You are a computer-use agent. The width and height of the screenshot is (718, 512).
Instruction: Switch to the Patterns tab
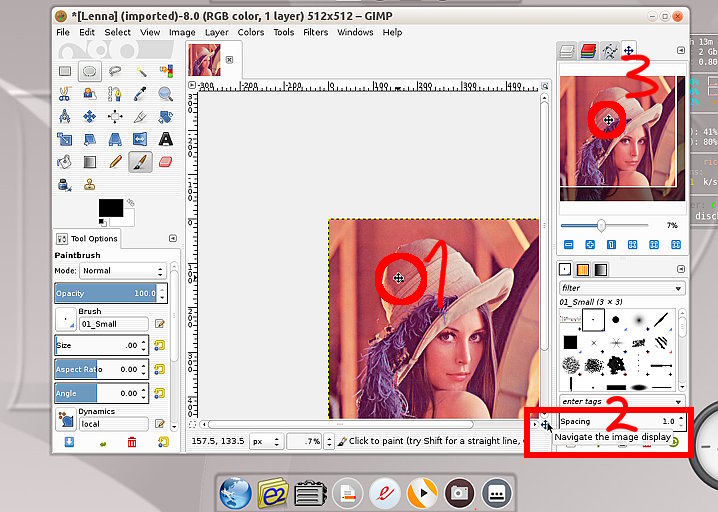click(582, 270)
